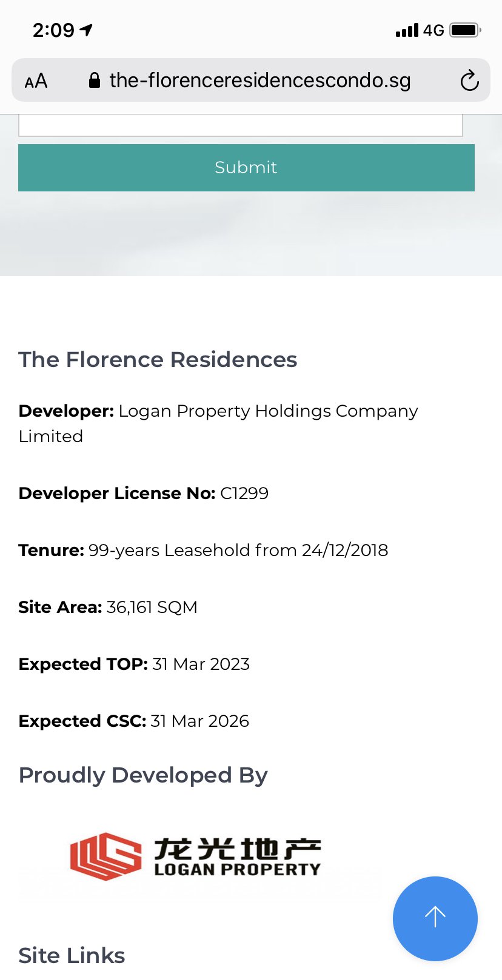Tap the battery icon in status bar
Viewport: 502px width, 980px height.
click(465, 30)
